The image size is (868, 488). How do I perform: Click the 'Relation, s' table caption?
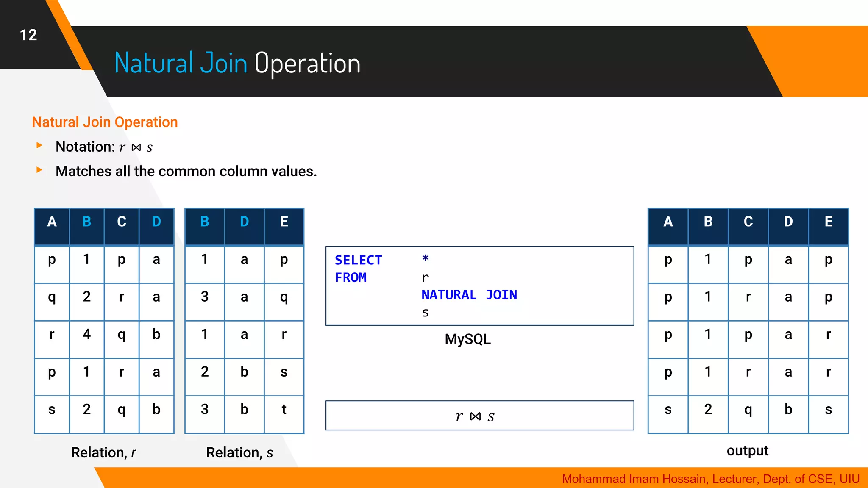point(239,452)
